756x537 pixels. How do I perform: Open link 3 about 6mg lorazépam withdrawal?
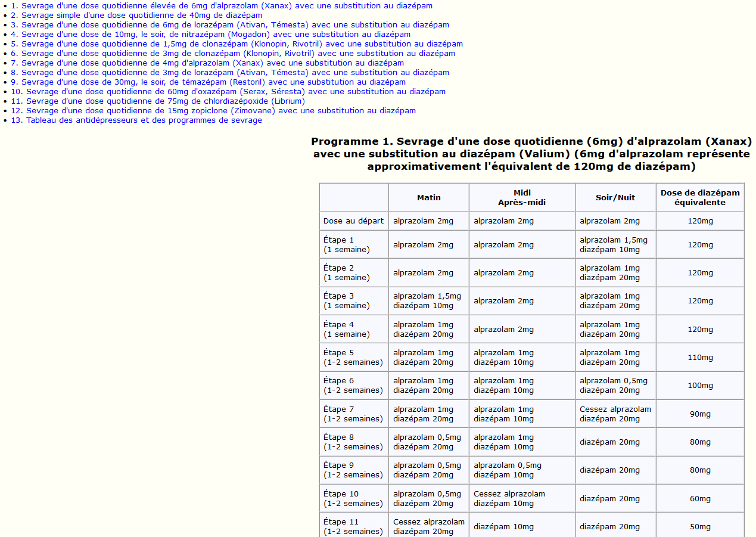click(230, 25)
